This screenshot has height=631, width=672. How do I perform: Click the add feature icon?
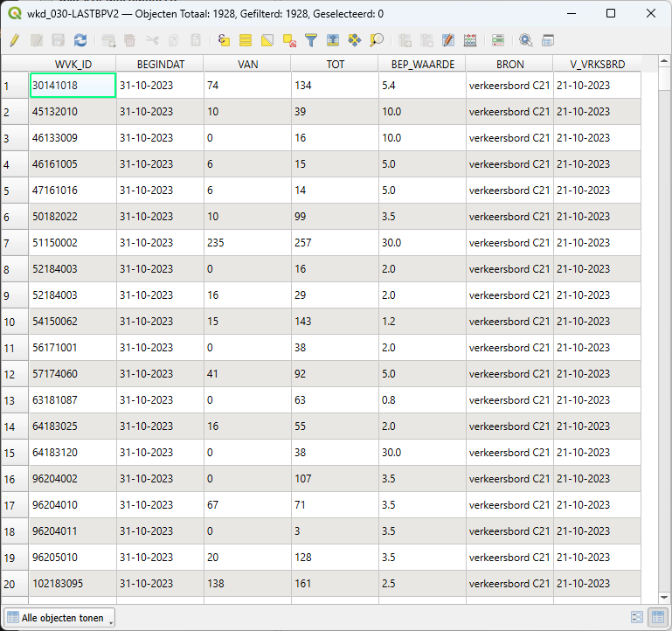tap(108, 41)
